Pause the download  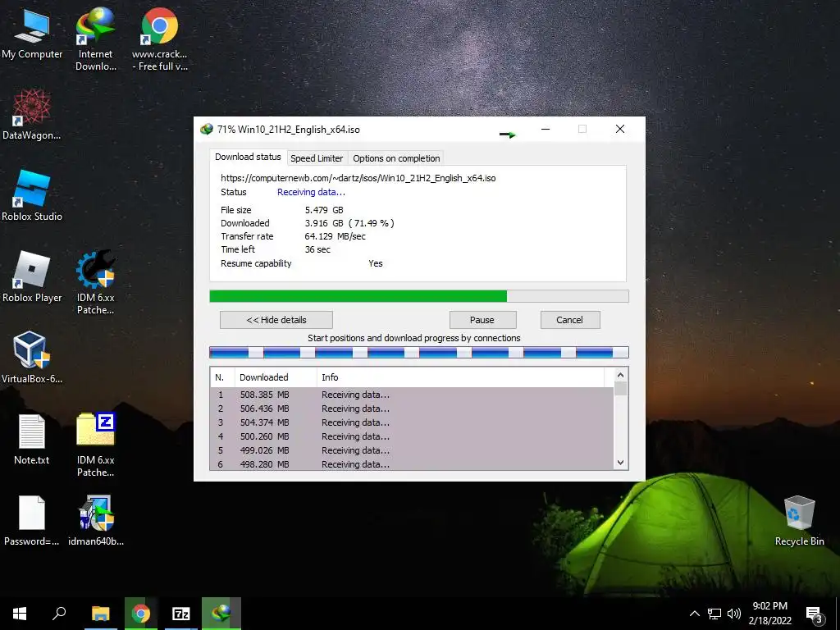482,320
